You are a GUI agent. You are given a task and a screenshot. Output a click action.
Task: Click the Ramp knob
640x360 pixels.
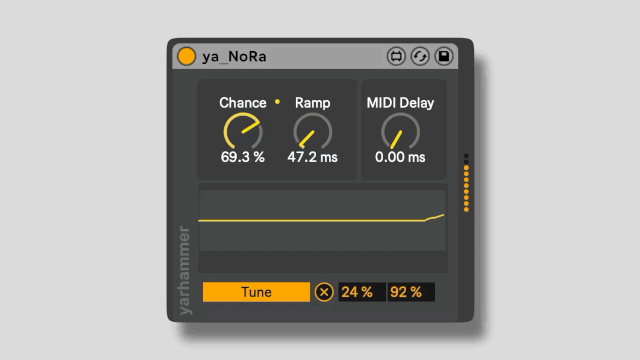click(313, 131)
